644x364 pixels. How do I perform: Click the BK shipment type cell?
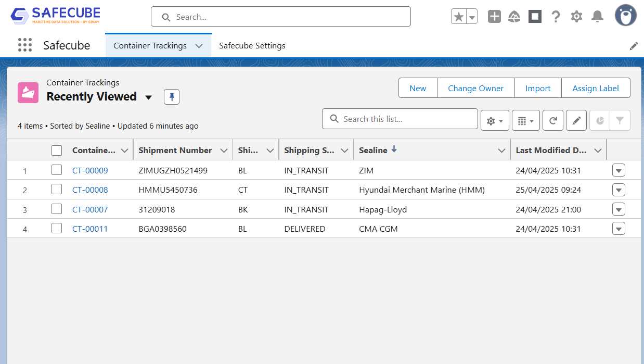[x=243, y=209]
